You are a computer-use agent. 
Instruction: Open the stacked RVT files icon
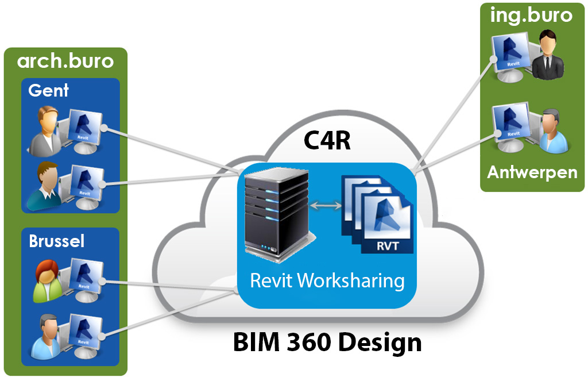pos(377,214)
